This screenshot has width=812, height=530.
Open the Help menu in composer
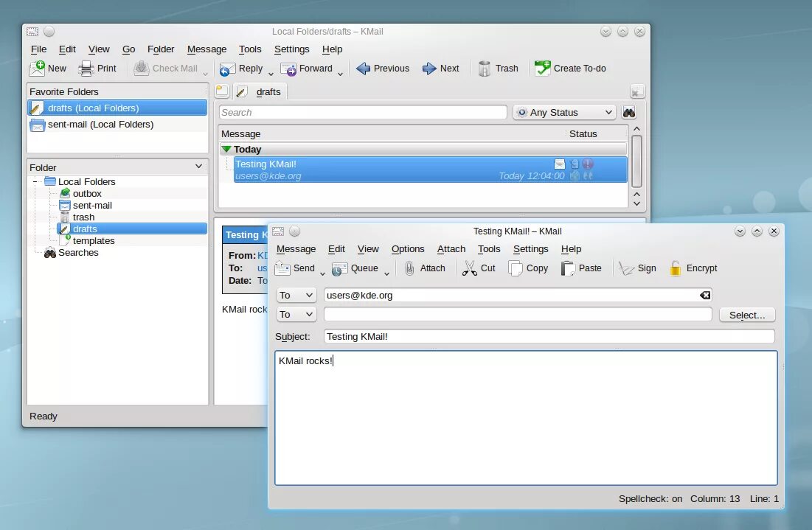571,249
